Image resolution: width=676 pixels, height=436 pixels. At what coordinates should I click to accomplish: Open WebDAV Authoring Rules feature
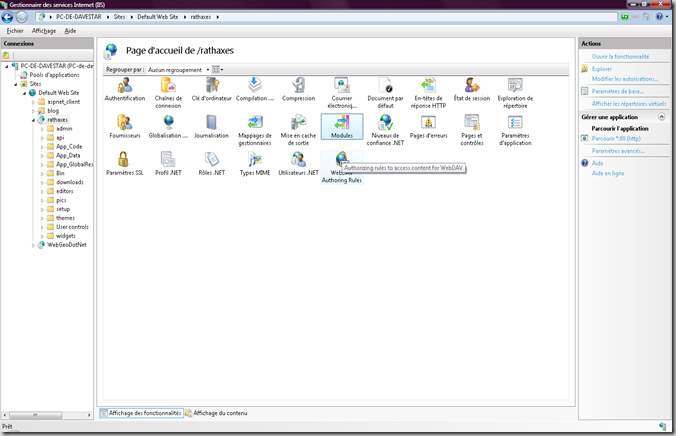342,167
